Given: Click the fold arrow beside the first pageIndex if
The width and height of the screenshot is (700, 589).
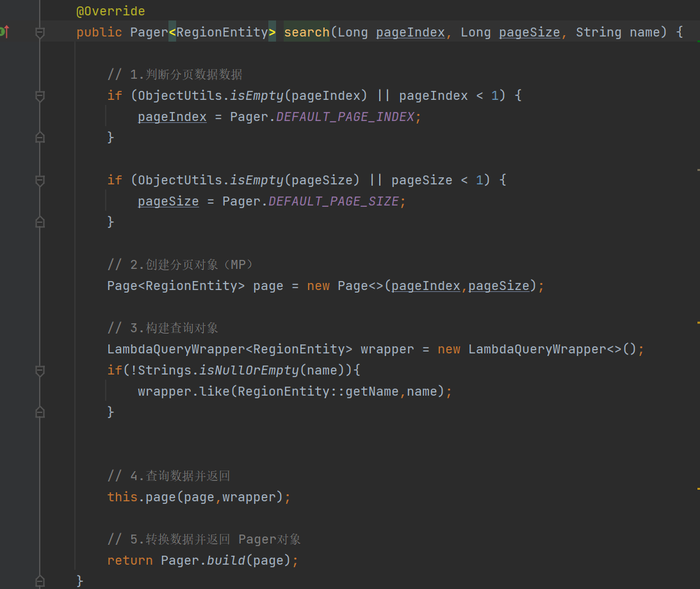Looking at the screenshot, I should (x=40, y=95).
